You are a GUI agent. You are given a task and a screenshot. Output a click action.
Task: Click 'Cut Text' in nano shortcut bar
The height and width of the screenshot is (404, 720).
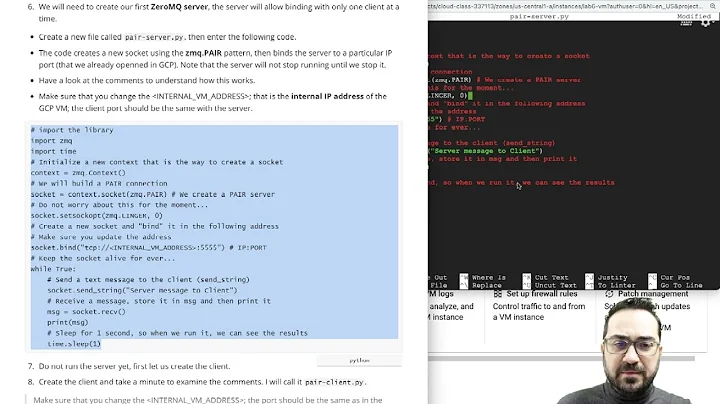[x=551, y=277]
